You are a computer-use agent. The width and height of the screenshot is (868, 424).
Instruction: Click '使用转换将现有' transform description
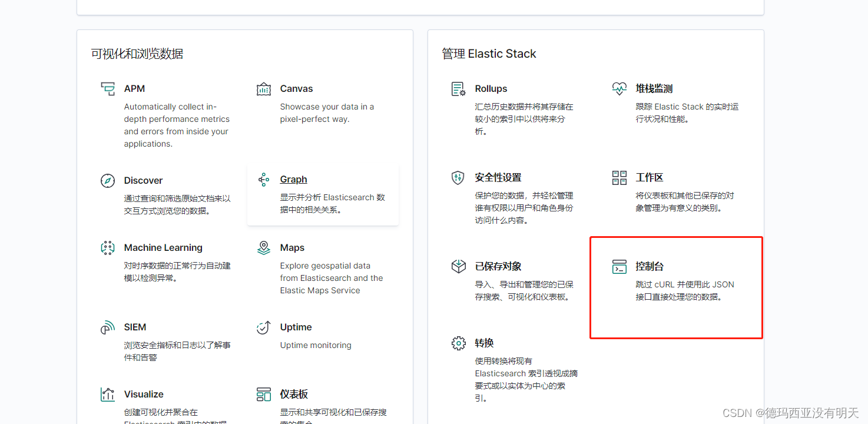tap(526, 380)
